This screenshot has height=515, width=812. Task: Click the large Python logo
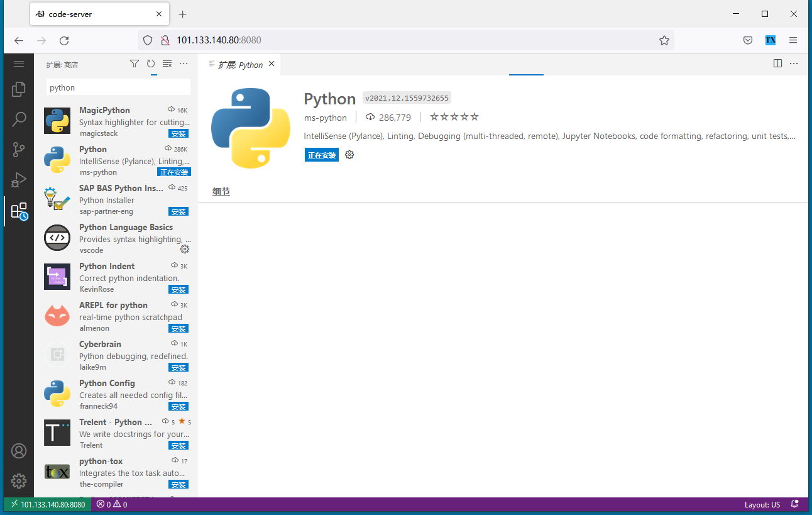pos(251,128)
